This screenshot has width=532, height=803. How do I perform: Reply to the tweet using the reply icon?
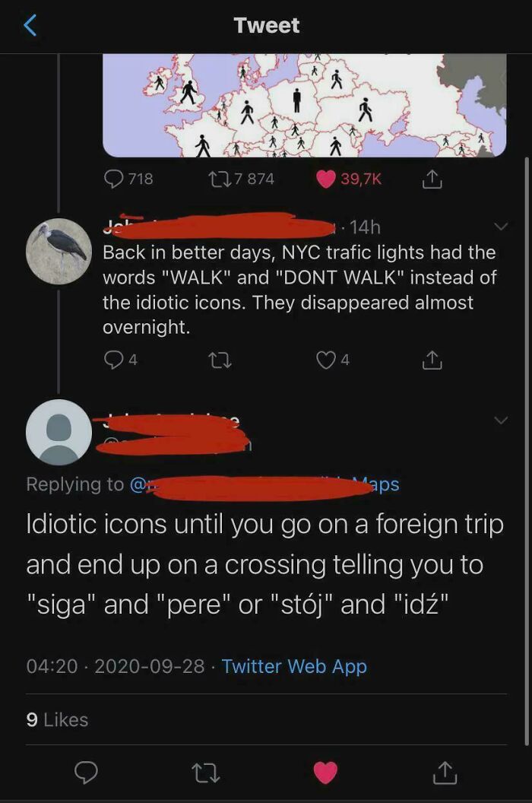86,773
